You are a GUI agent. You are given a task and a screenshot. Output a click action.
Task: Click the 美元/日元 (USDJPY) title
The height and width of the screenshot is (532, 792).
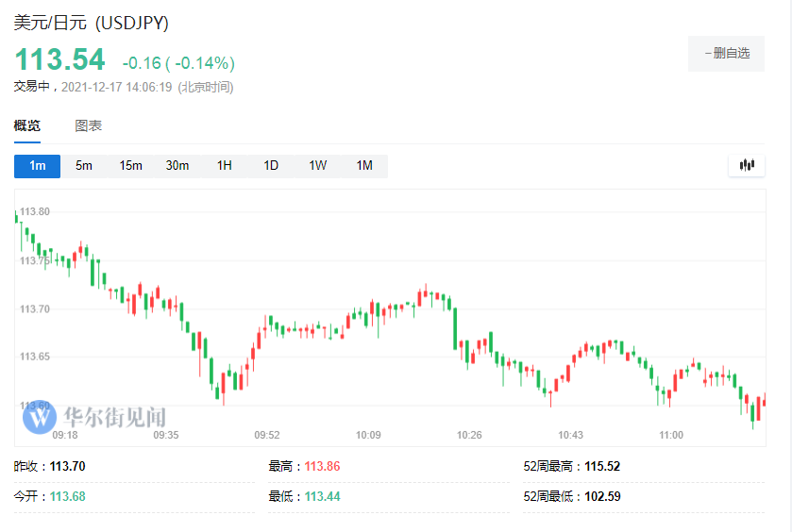coord(92,23)
